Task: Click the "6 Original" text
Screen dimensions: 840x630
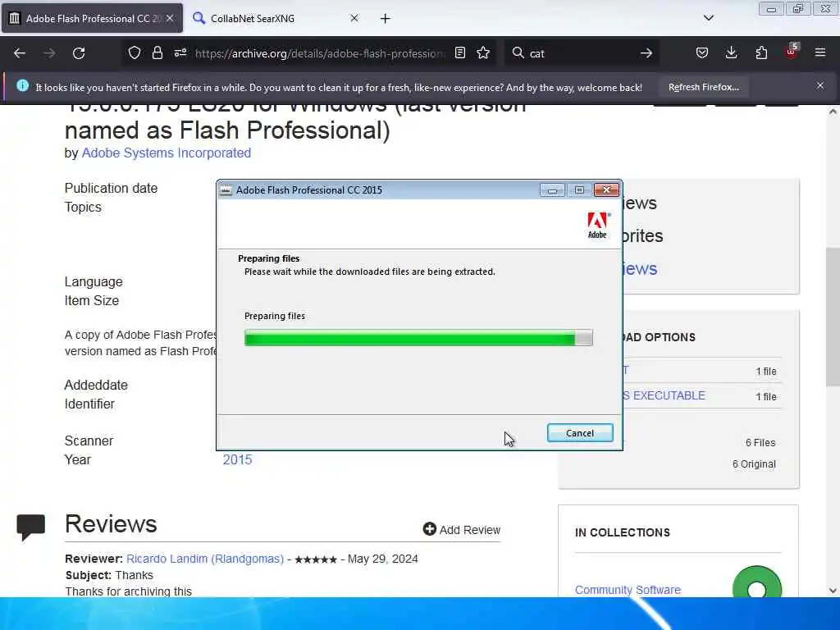Action: point(754,464)
